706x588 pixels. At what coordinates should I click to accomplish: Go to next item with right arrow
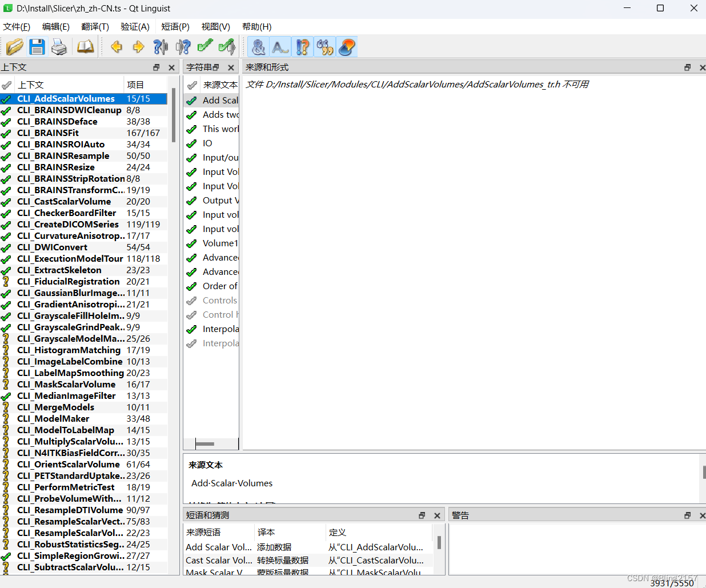138,47
